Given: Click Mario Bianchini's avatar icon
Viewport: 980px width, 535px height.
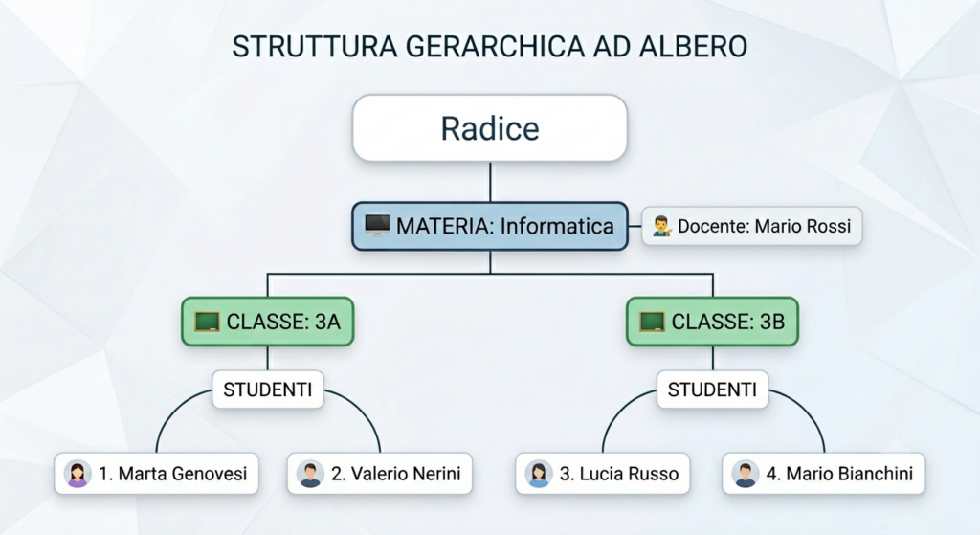Looking at the screenshot, I should (x=745, y=475).
